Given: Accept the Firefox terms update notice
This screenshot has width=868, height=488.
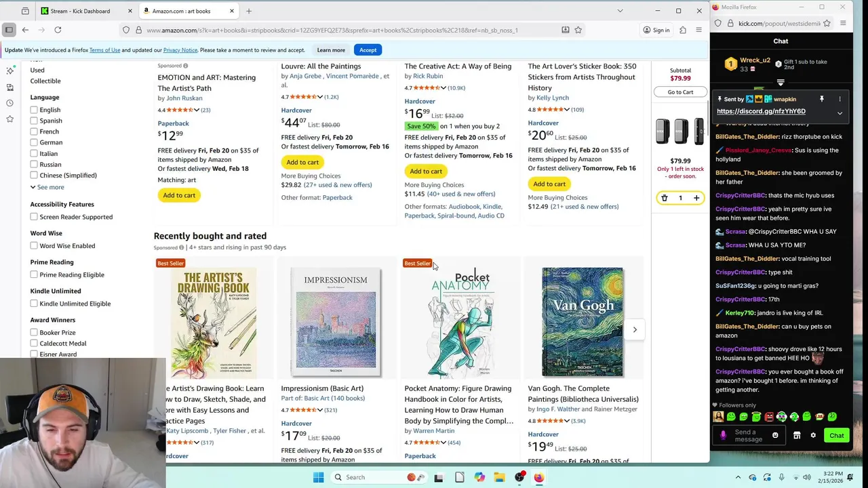Looking at the screenshot, I should click(x=368, y=50).
